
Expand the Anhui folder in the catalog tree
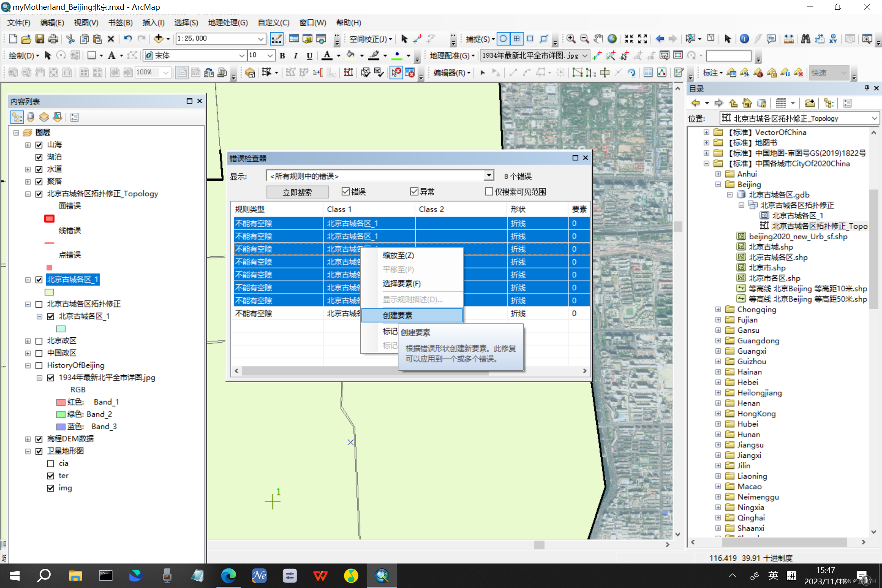719,174
